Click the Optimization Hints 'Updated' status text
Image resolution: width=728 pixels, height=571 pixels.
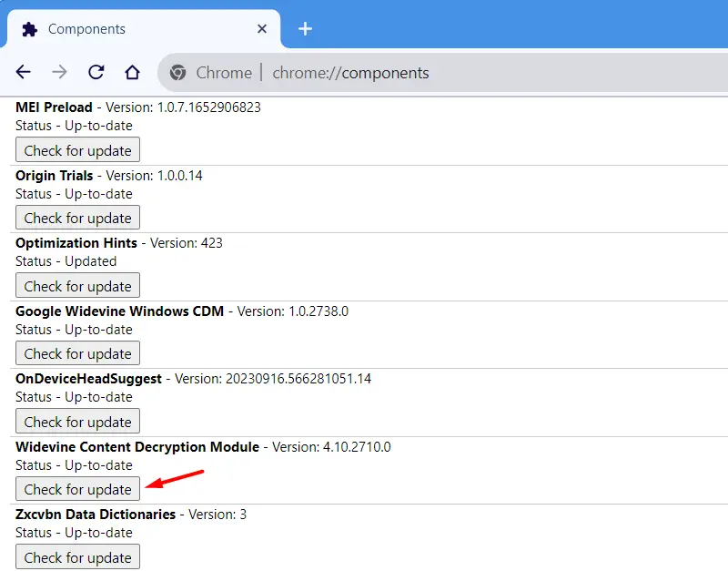tap(91, 261)
